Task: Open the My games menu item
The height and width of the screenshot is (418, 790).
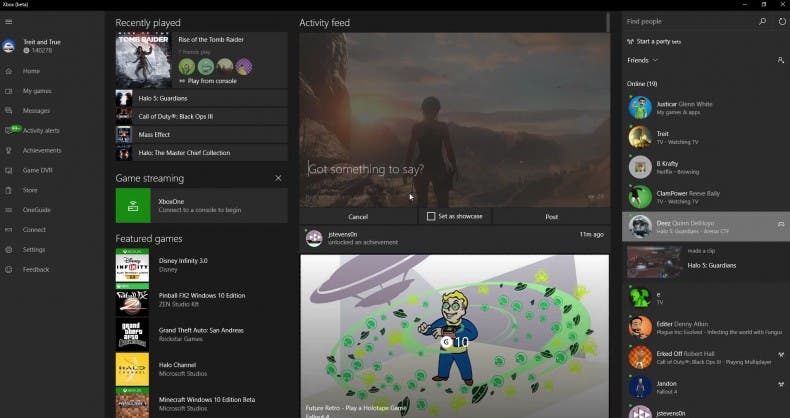Action: pos(37,91)
